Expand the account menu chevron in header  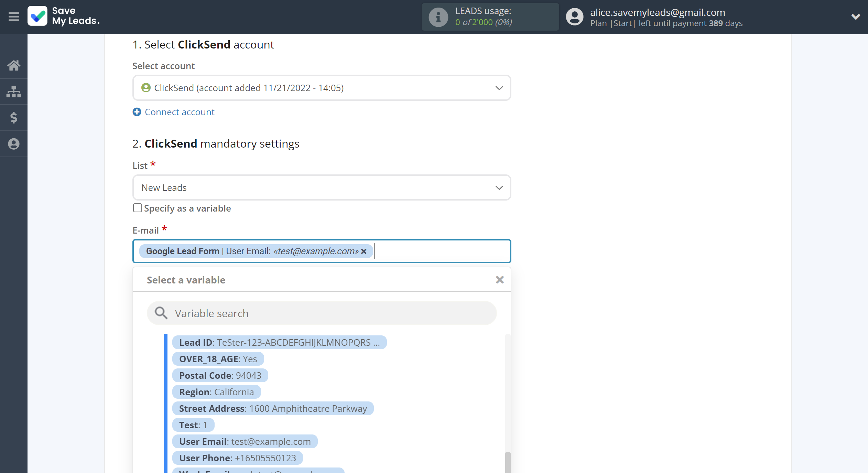tap(856, 17)
